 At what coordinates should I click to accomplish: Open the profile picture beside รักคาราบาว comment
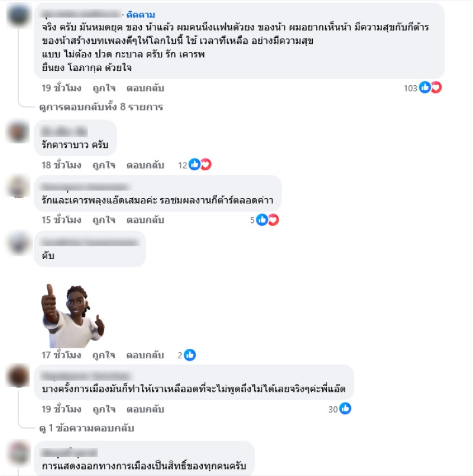click(x=18, y=132)
